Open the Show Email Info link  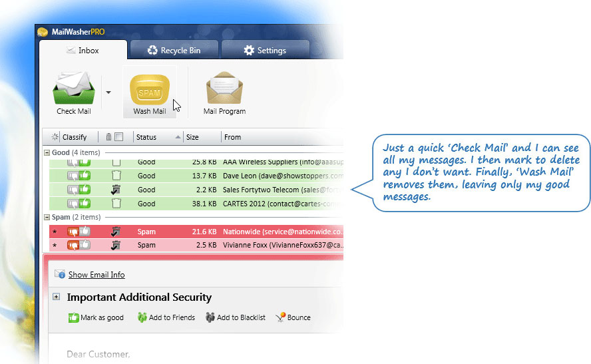(x=97, y=275)
